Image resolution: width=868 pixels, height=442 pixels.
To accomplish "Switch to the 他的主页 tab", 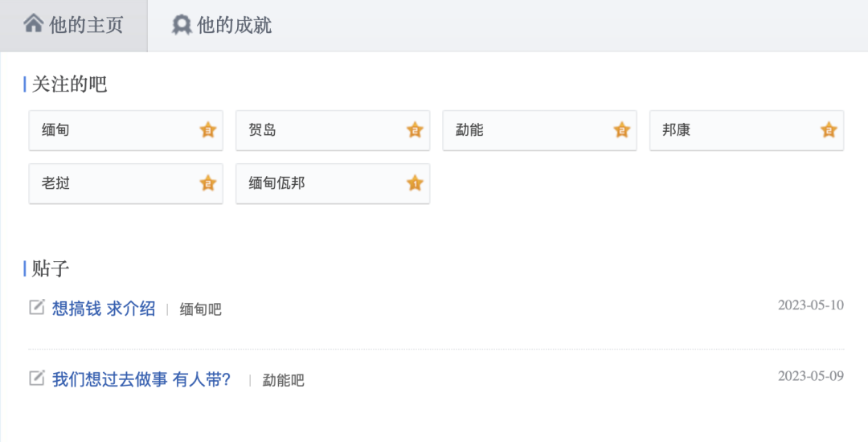I will pyautogui.click(x=74, y=26).
